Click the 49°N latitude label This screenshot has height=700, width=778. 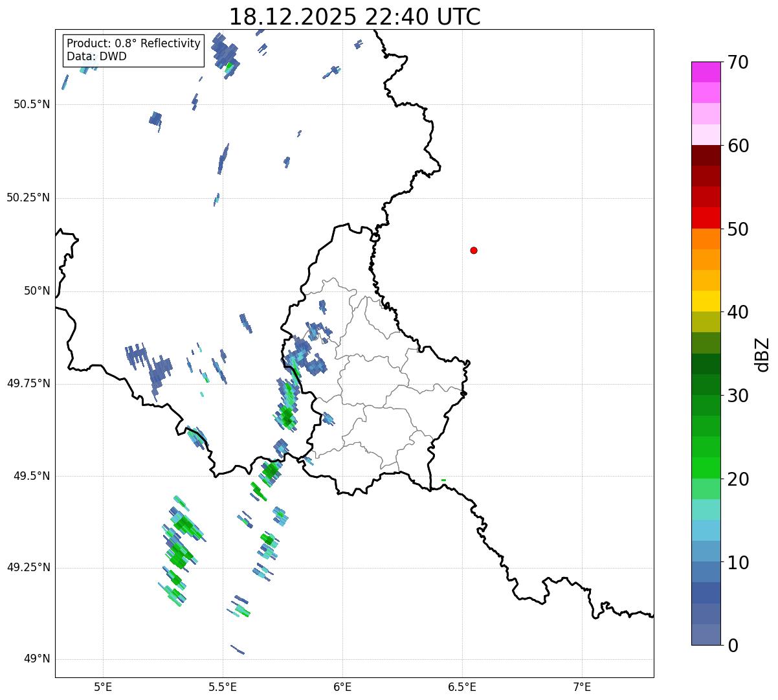tap(37, 659)
